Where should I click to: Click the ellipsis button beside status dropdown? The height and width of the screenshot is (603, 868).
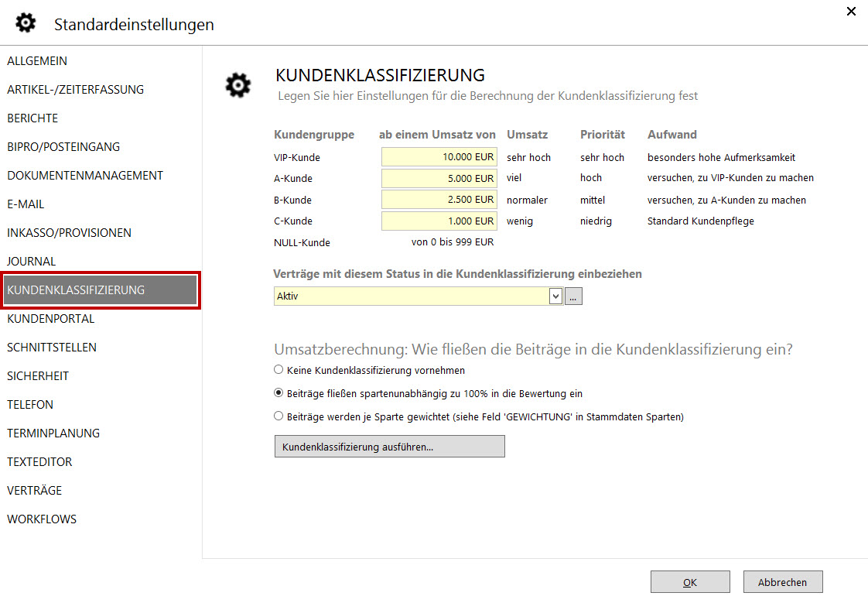coord(573,296)
